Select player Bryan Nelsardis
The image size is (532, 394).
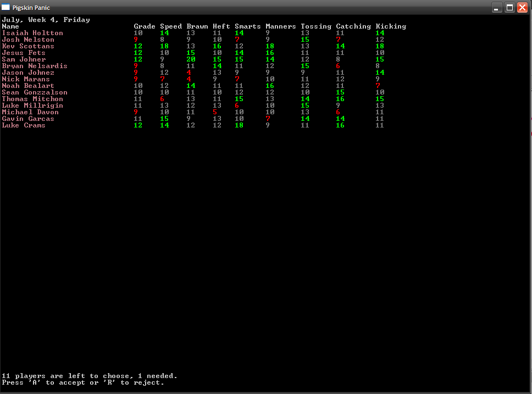[x=35, y=66]
